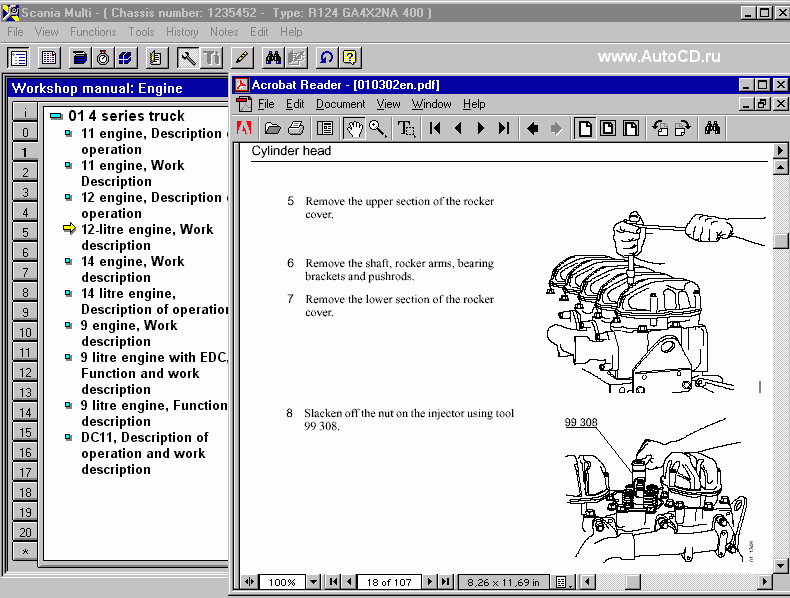Click the Scania table grid toolbar icon

pyautogui.click(x=49, y=58)
